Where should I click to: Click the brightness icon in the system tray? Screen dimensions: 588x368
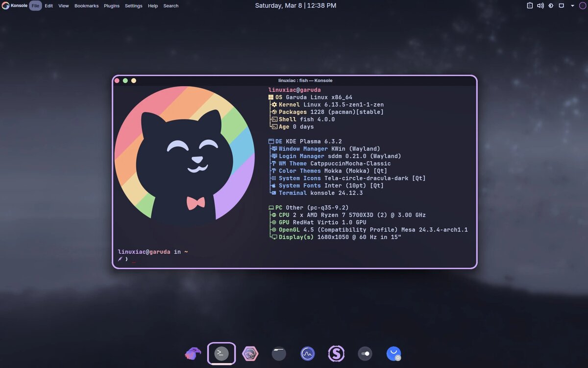(x=551, y=5)
